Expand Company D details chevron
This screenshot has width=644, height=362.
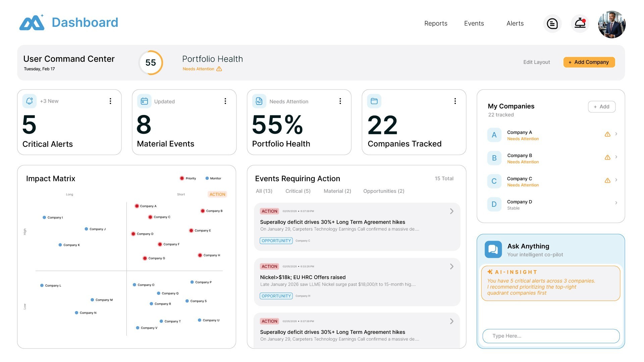point(616,203)
